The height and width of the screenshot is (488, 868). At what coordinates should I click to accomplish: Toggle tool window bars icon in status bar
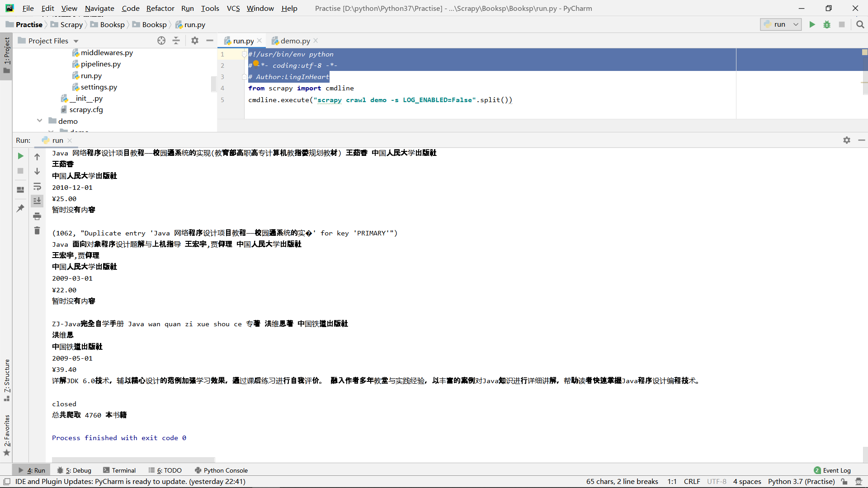[x=7, y=482]
